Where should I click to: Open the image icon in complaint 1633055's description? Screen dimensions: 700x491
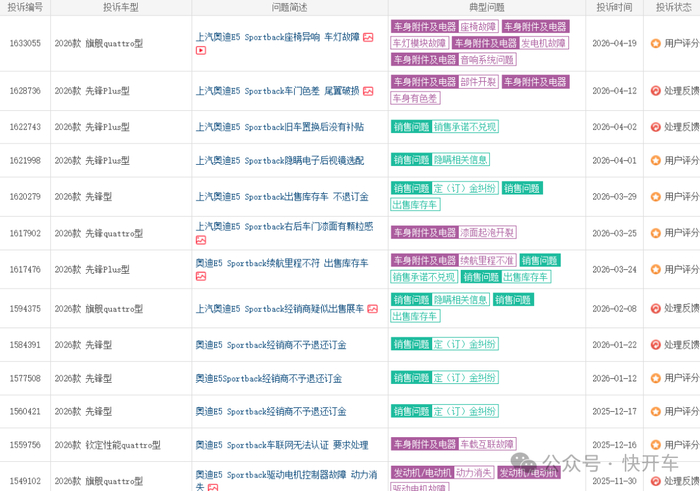click(x=368, y=37)
